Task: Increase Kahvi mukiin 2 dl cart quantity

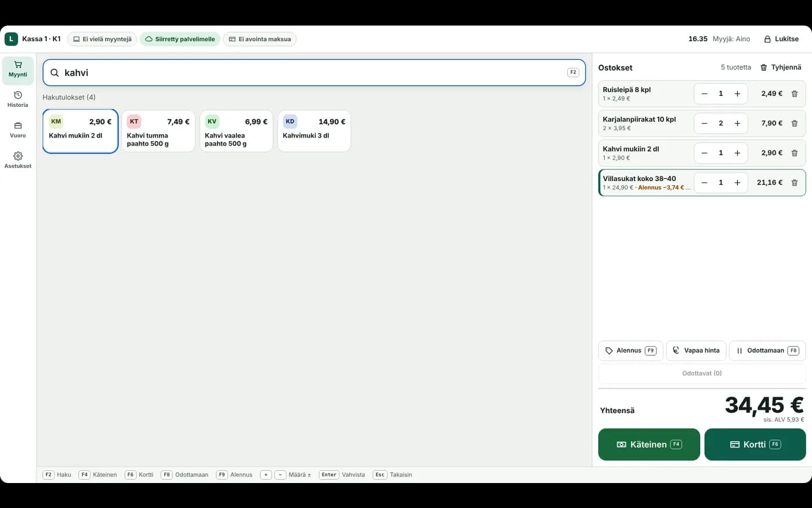Action: [x=737, y=153]
